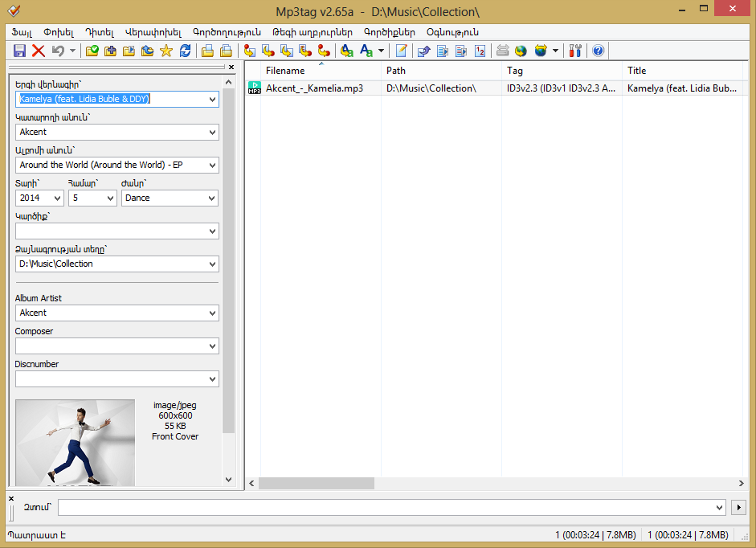Expand the year dropdown showing 2014
Viewport: 756px width, 548px height.
(57, 198)
